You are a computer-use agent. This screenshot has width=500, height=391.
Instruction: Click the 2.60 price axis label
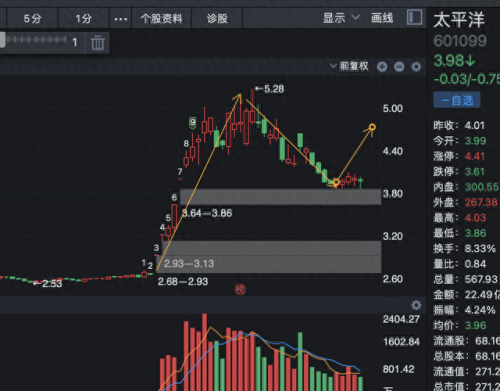[x=393, y=279]
